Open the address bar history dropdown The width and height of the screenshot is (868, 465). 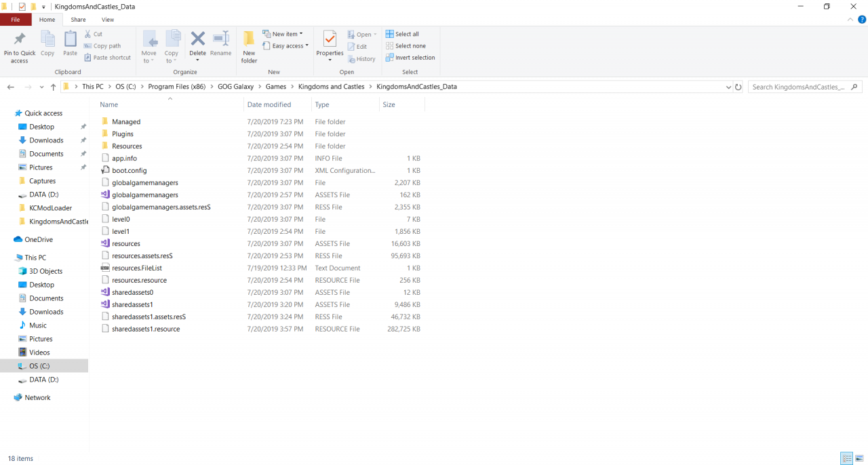coord(729,87)
